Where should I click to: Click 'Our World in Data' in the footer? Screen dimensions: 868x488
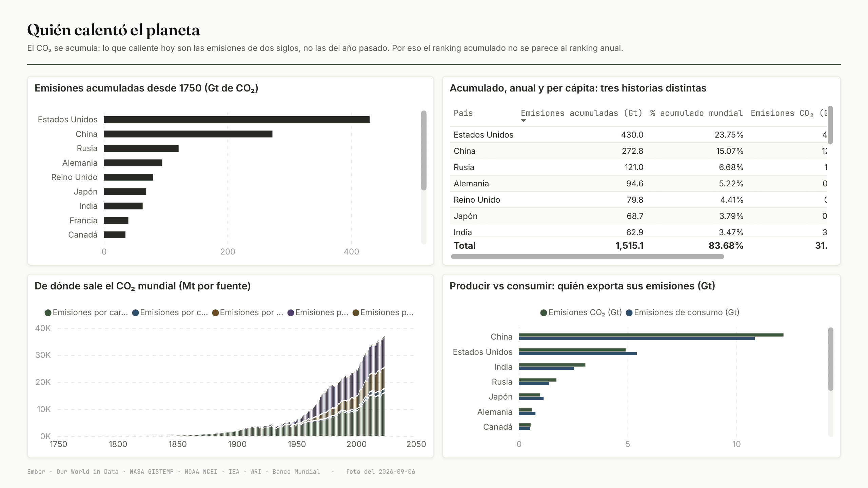pyautogui.click(x=87, y=472)
